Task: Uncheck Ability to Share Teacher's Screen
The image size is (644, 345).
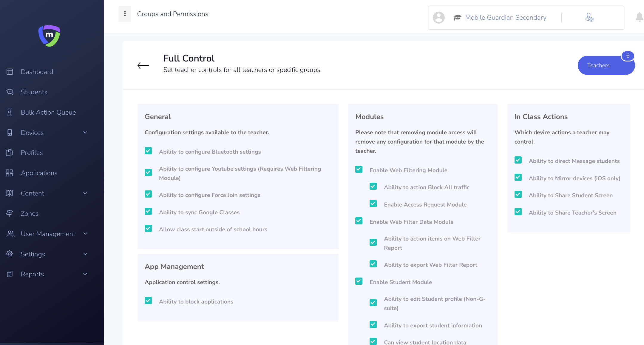Action: [518, 212]
